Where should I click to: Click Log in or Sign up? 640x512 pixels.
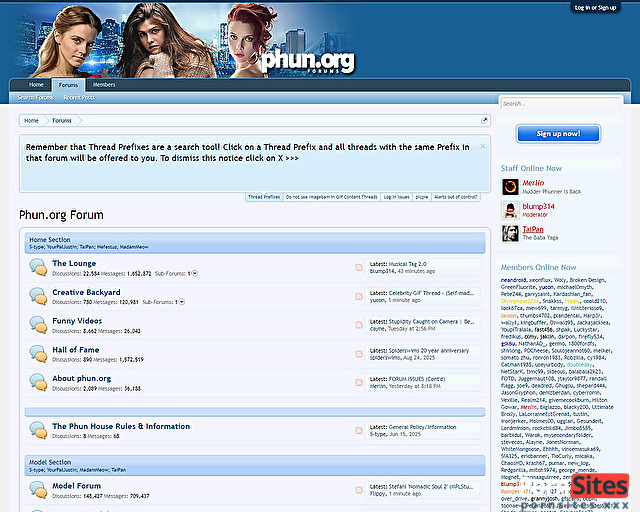click(596, 8)
